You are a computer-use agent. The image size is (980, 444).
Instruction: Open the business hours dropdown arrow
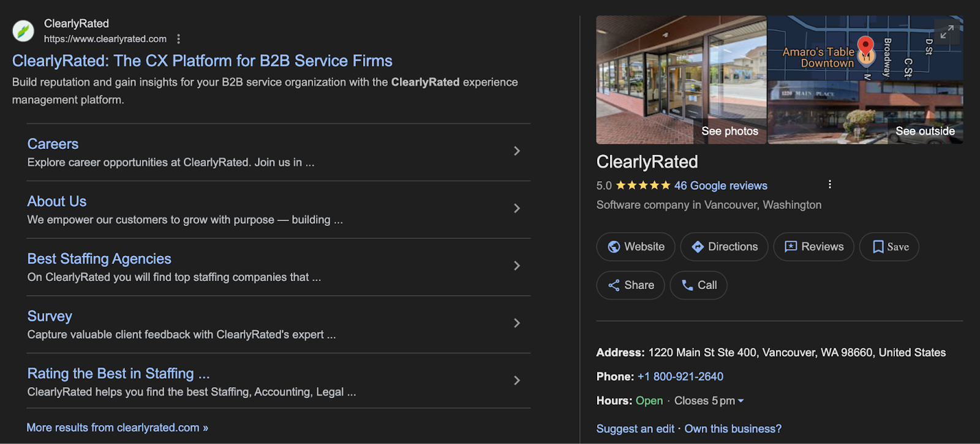pyautogui.click(x=741, y=401)
